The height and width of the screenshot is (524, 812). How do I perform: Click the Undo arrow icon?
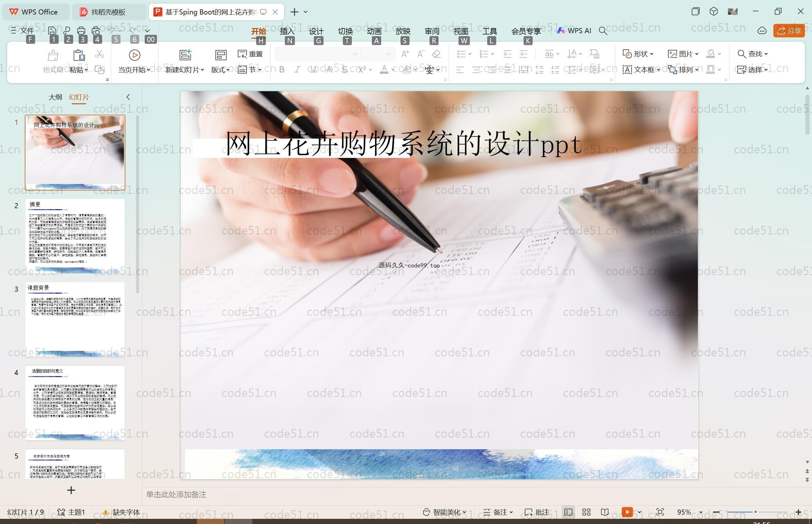pos(111,30)
